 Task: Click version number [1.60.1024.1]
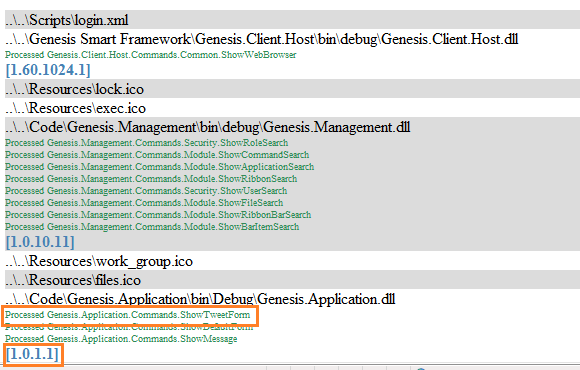point(48,70)
